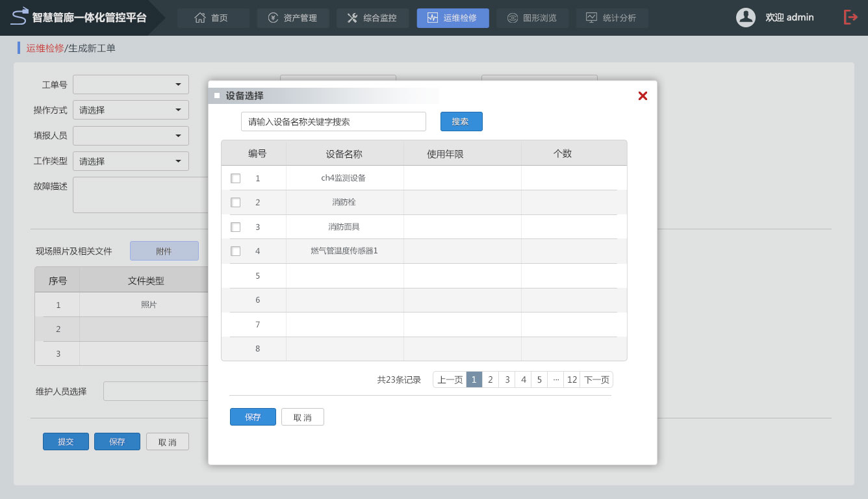Screen dimensions: 868x499
Task: Expand the 工单号 dropdown
Action: 131,84
